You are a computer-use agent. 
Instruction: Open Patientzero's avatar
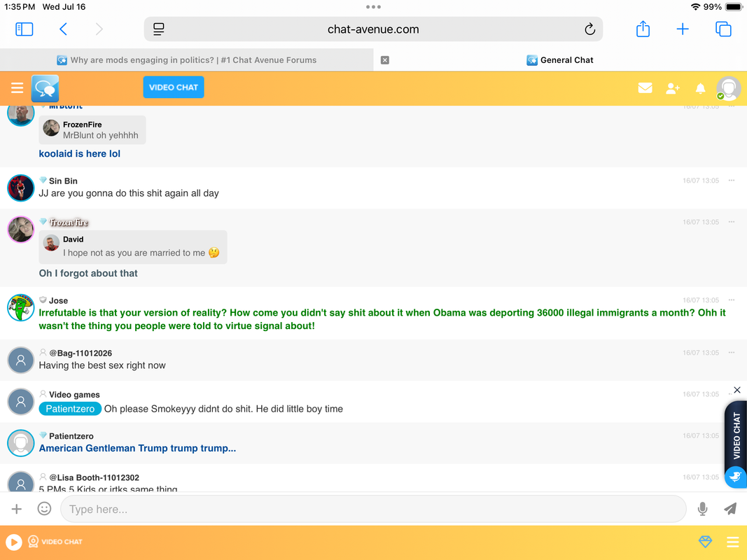point(20,443)
